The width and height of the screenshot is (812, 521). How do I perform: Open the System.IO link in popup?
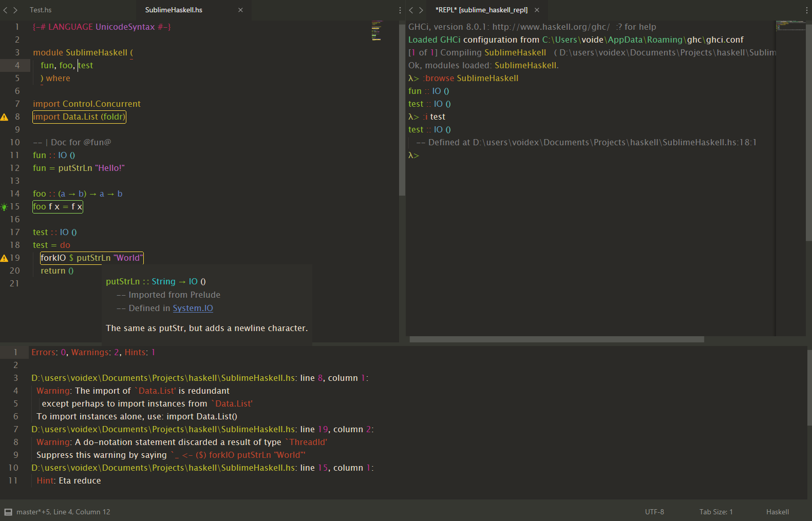[x=193, y=308]
